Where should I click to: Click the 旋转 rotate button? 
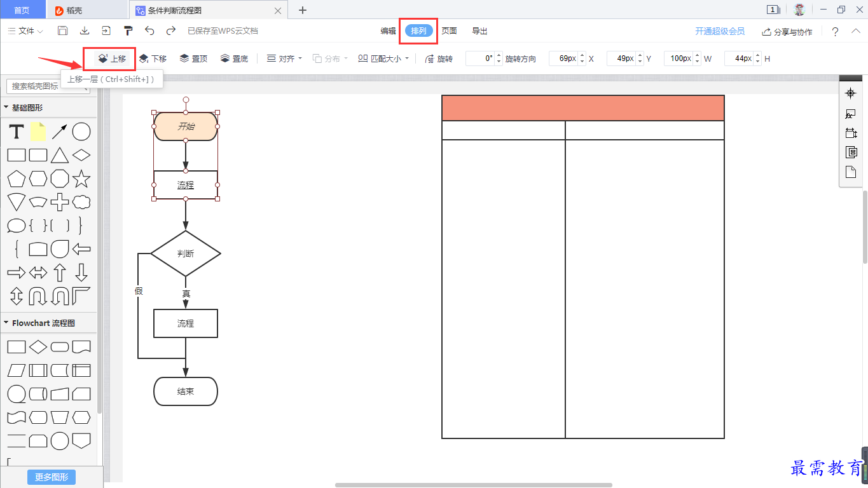point(439,58)
